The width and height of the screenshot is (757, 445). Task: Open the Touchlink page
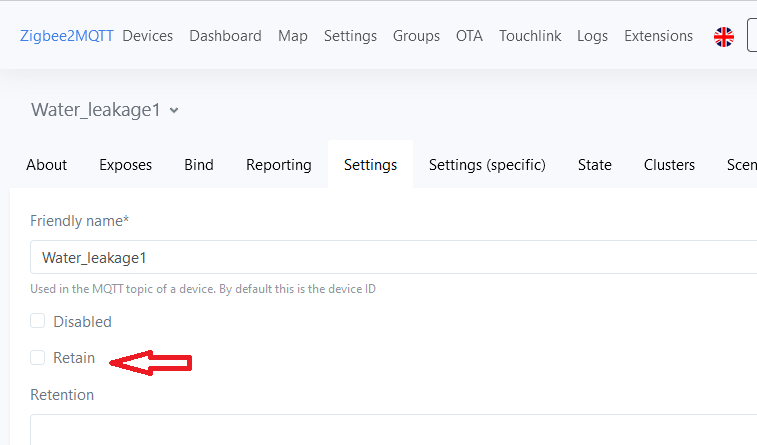530,36
